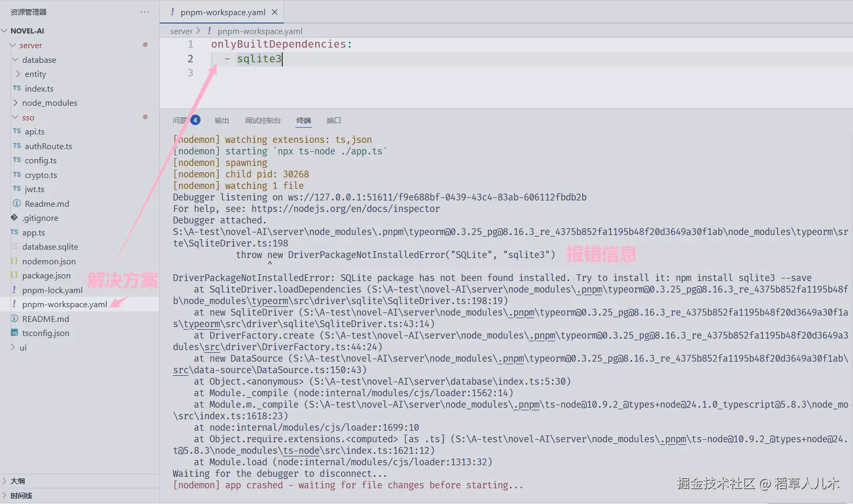Open the nodejs.org inspector docs link
This screenshot has width=853, height=504.
346,209
